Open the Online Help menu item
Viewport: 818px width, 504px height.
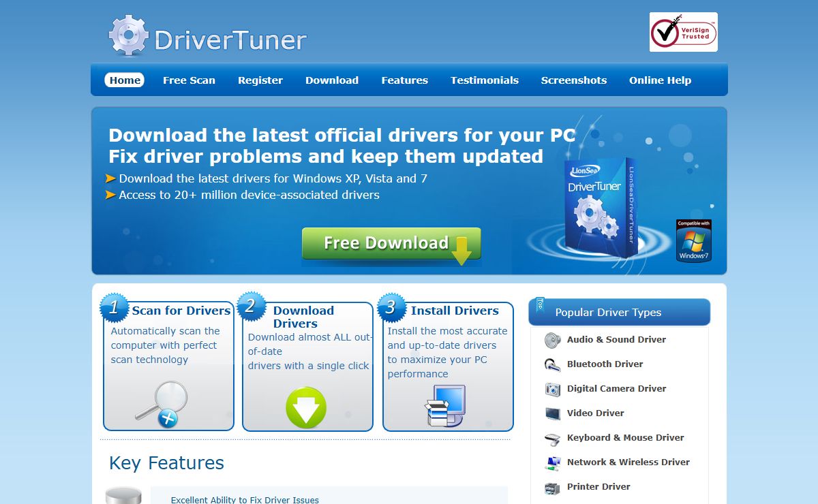[x=660, y=80]
